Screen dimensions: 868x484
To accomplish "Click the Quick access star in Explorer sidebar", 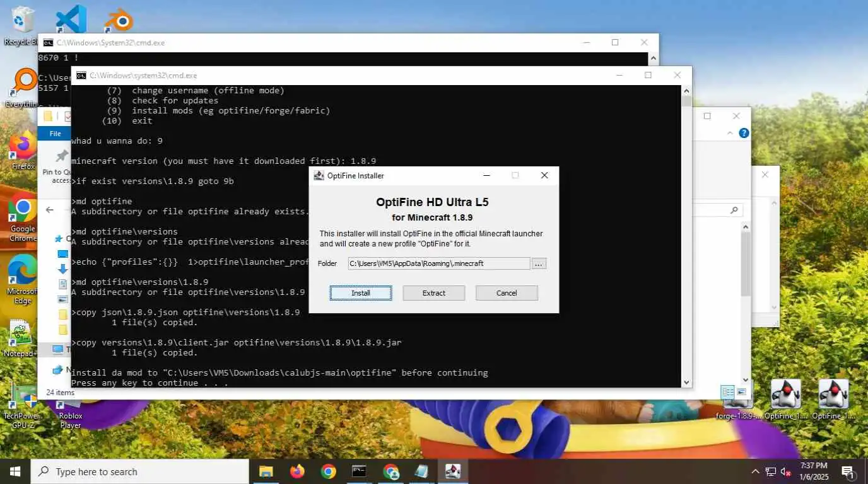I will [59, 239].
